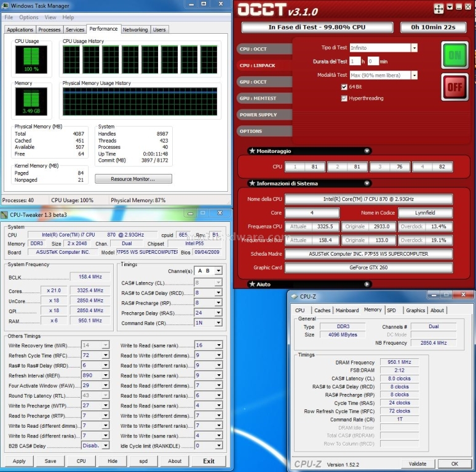Click the OK button in CPU-Z
The height and width of the screenshot is (472, 476).
click(454, 464)
